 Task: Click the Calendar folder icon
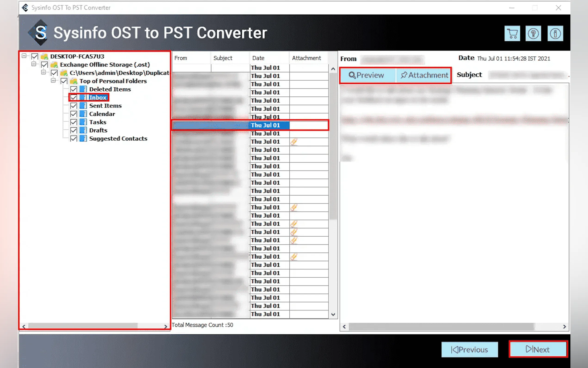(x=83, y=114)
